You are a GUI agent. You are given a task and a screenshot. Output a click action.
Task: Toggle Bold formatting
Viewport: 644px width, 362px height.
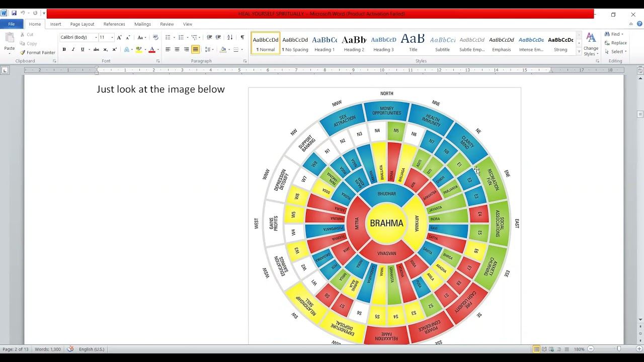(64, 49)
